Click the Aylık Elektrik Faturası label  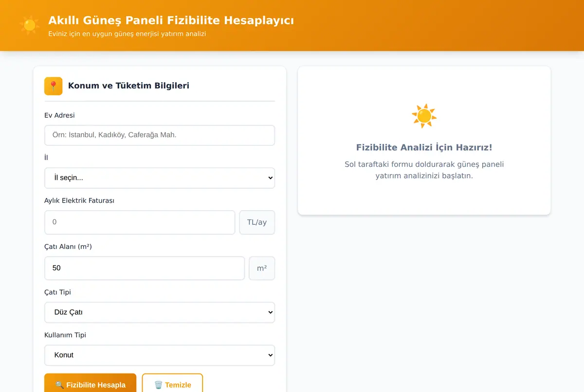point(79,200)
